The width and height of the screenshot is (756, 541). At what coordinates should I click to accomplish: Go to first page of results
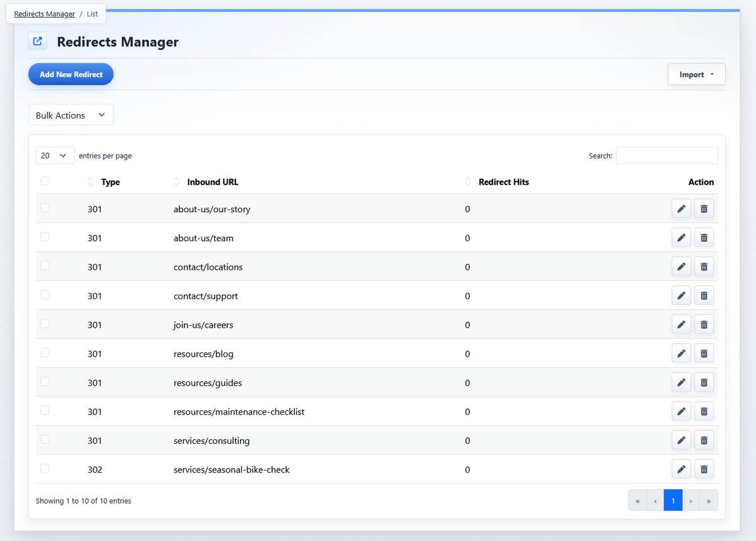coord(637,501)
